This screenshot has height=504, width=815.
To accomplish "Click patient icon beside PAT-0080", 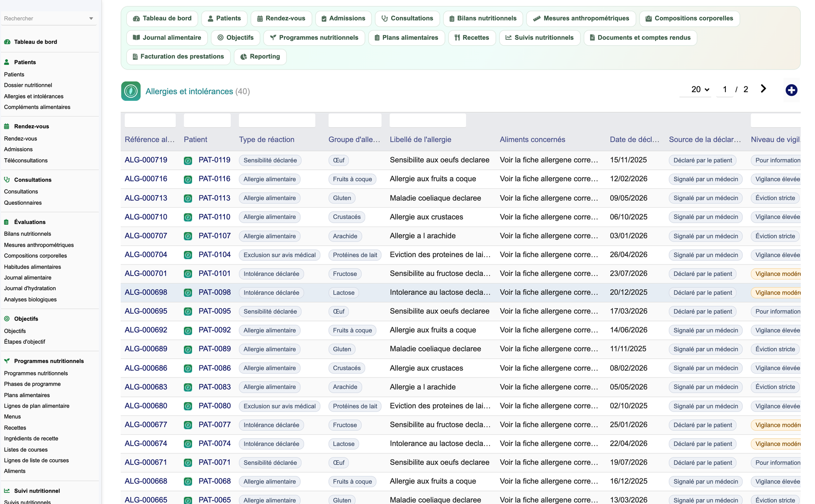I will point(188,406).
